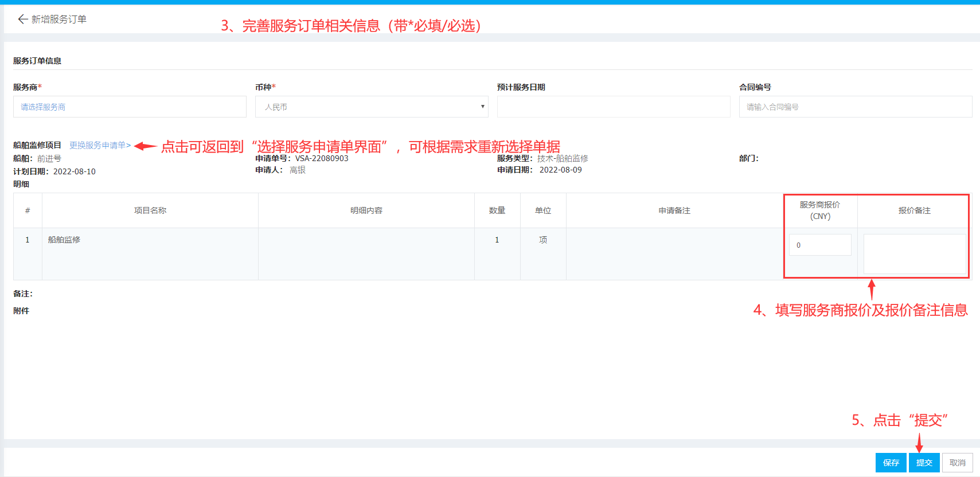Click the 明细内容 column header
Screen dimensions: 980x477
pos(366,210)
